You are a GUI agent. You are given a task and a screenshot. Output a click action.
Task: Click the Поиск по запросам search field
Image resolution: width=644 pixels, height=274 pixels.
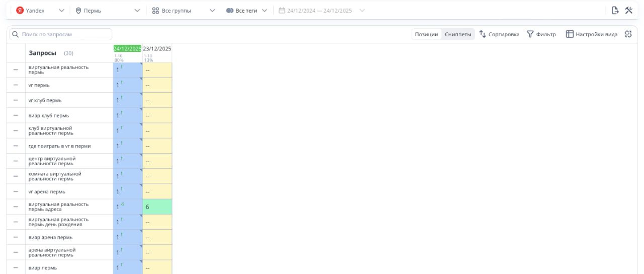click(61, 34)
